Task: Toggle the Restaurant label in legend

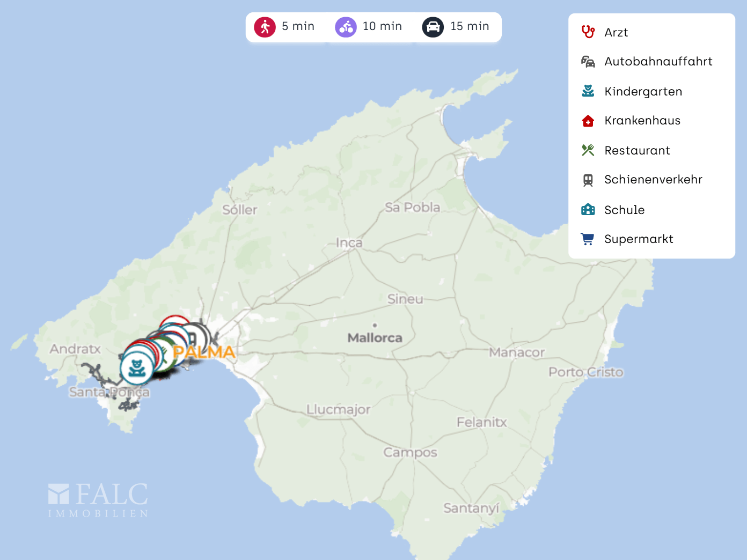Action: click(637, 151)
